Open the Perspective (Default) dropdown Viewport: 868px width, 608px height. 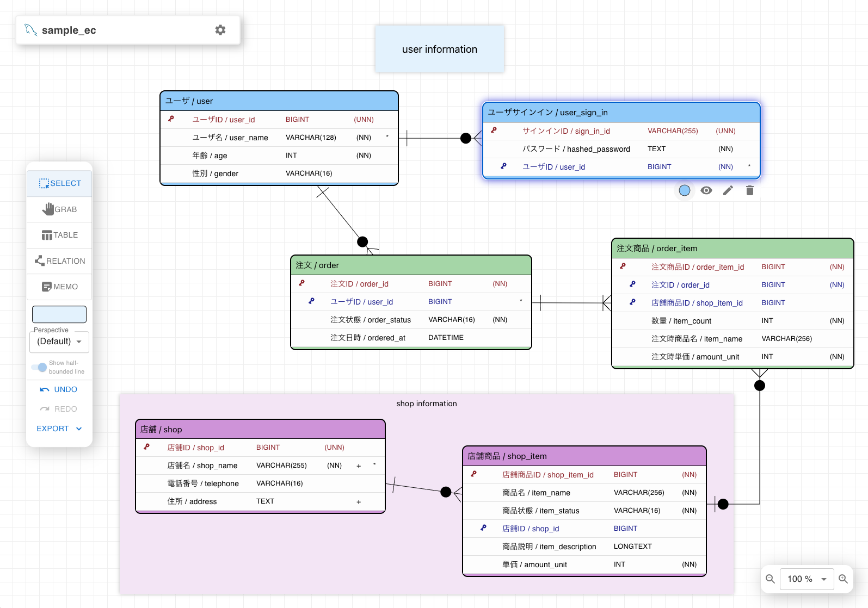59,342
